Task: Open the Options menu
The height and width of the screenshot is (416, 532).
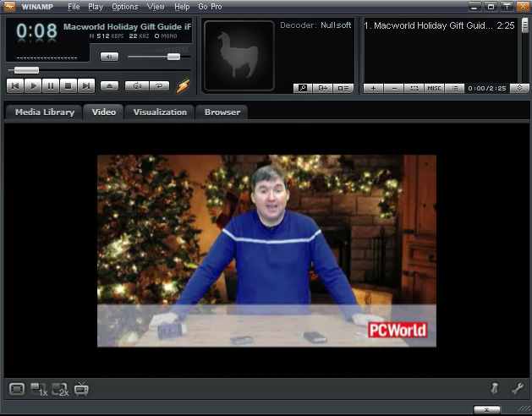Action: pos(124,7)
